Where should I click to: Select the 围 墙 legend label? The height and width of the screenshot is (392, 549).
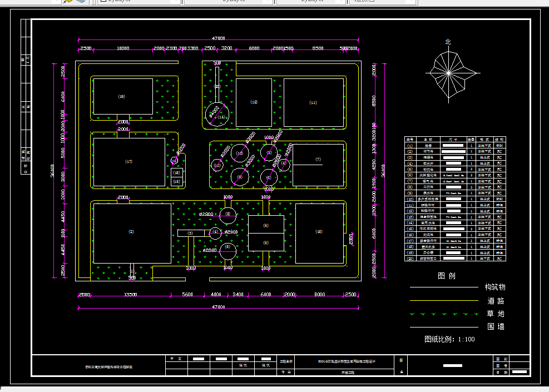click(496, 326)
